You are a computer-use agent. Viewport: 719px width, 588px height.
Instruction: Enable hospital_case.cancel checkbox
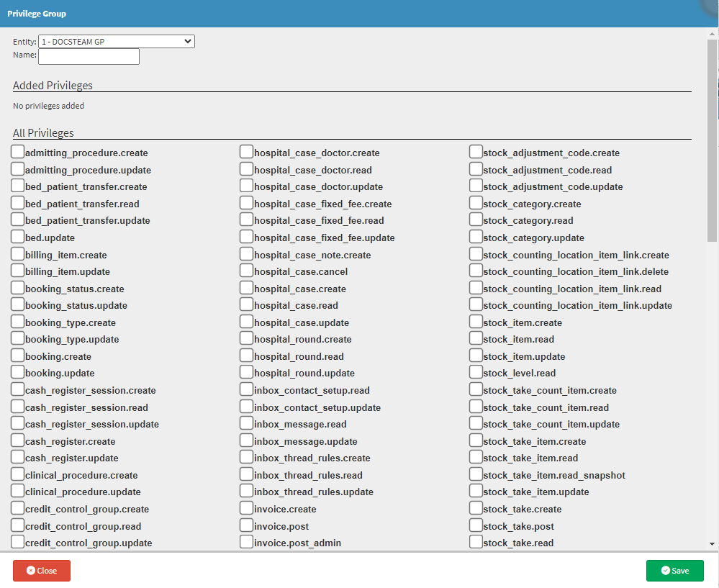(246, 271)
